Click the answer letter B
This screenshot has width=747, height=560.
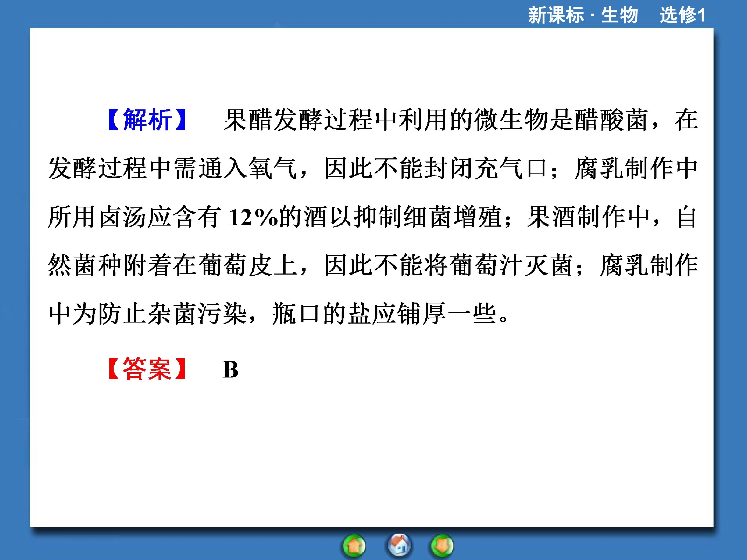231,370
